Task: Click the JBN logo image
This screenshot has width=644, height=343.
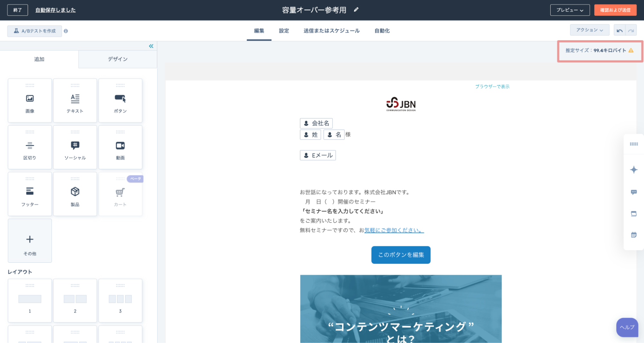Action: pyautogui.click(x=401, y=104)
